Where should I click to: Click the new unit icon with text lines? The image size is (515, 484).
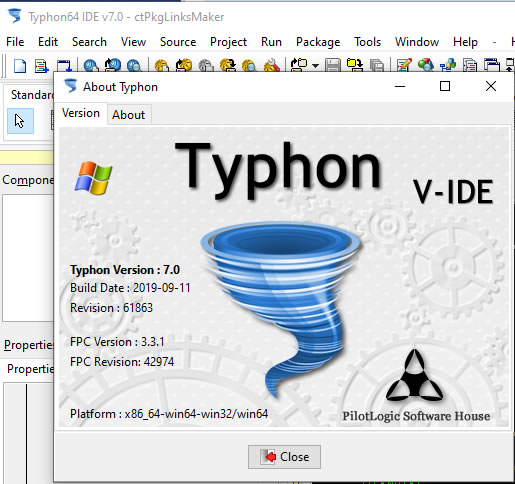tap(42, 65)
